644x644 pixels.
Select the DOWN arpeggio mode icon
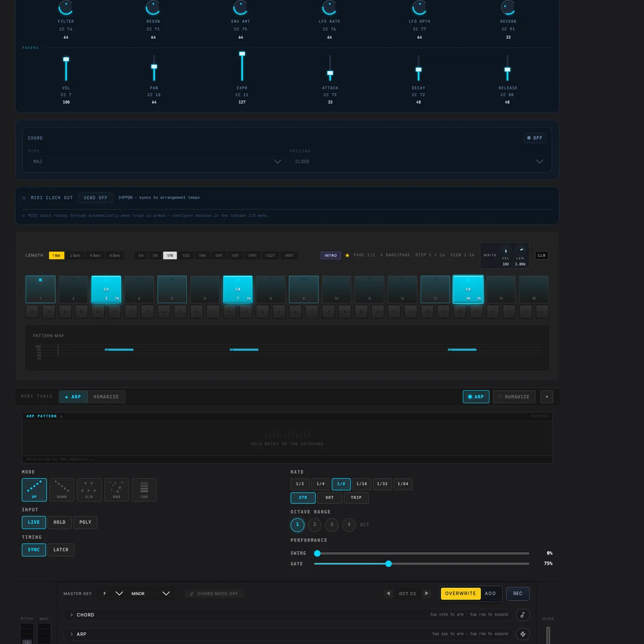(61, 489)
